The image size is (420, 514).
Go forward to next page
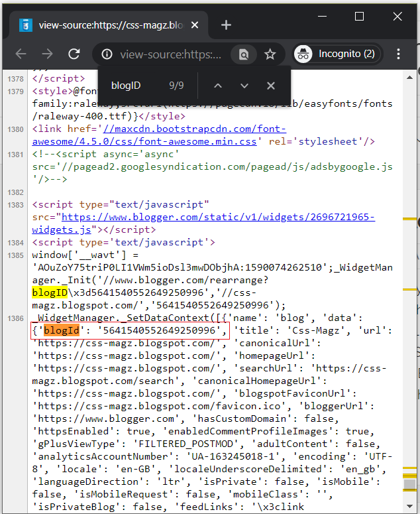[x=48, y=54]
